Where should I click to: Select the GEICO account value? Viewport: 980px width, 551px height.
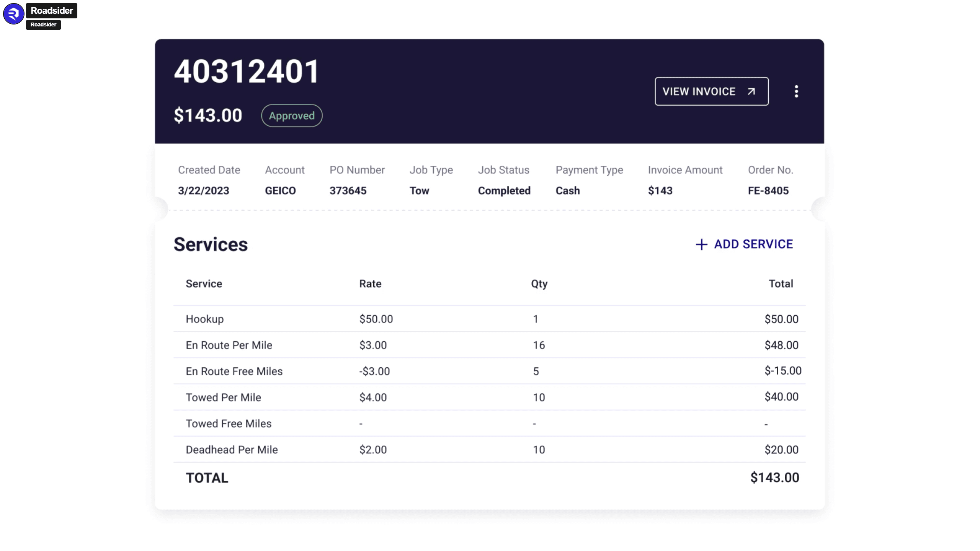tap(280, 190)
